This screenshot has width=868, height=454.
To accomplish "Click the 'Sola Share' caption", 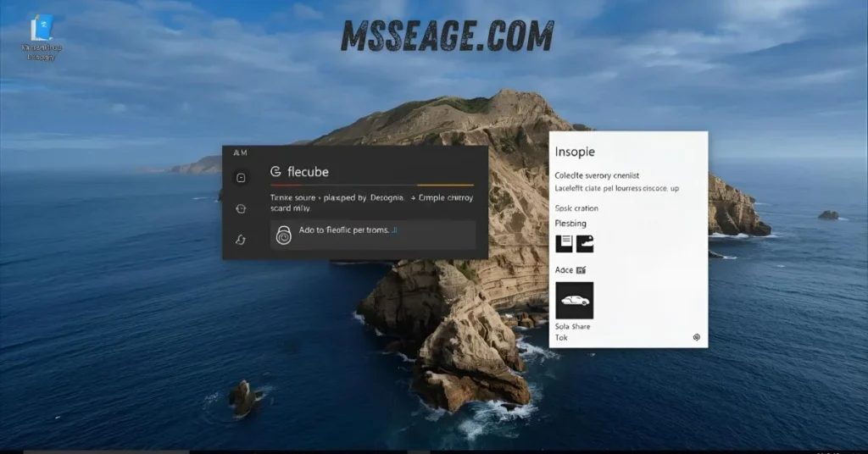I will 572,326.
